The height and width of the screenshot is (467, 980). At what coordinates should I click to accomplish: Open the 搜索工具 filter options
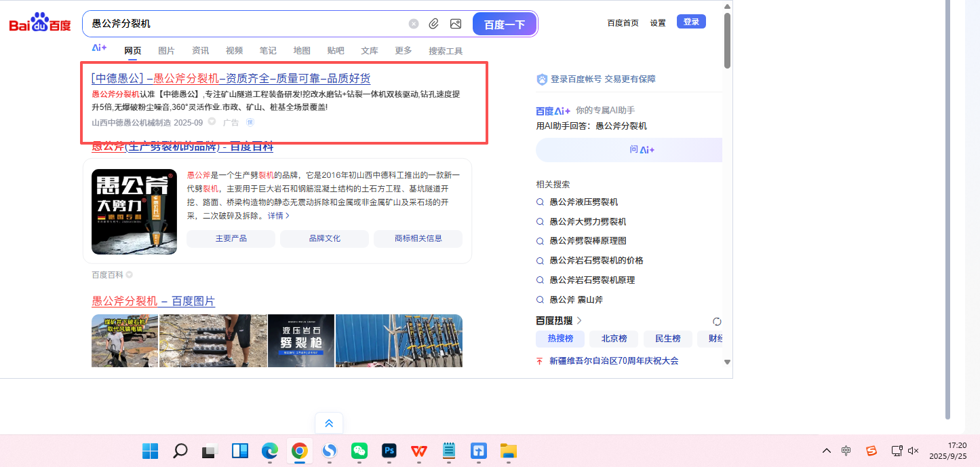click(446, 51)
